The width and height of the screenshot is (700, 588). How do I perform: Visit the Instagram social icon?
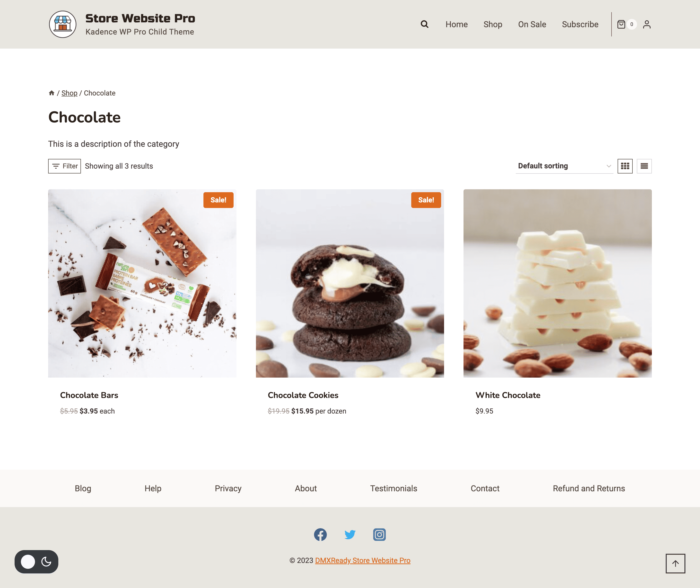379,535
